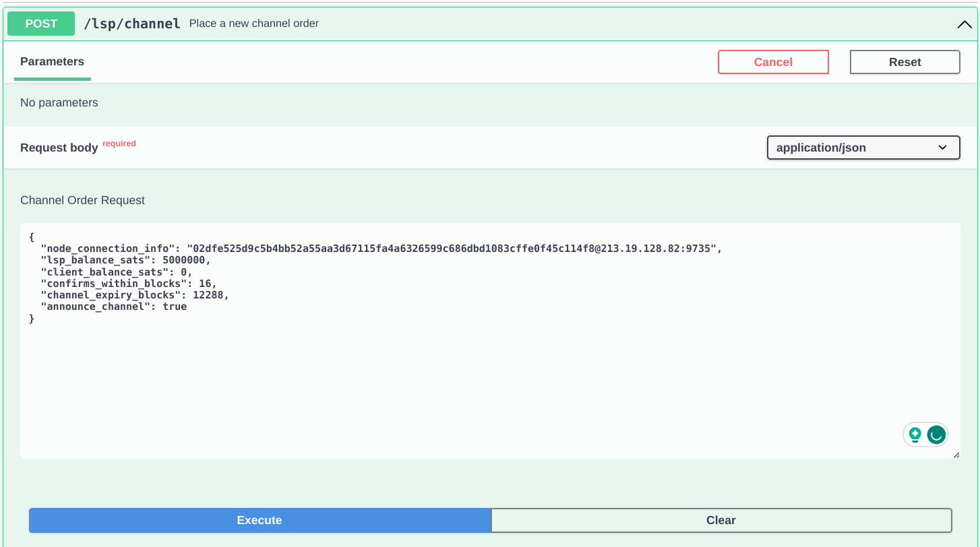Click the "channel_expiry_blocks": 12288 line
The width and height of the screenshot is (980, 547).
(x=135, y=295)
